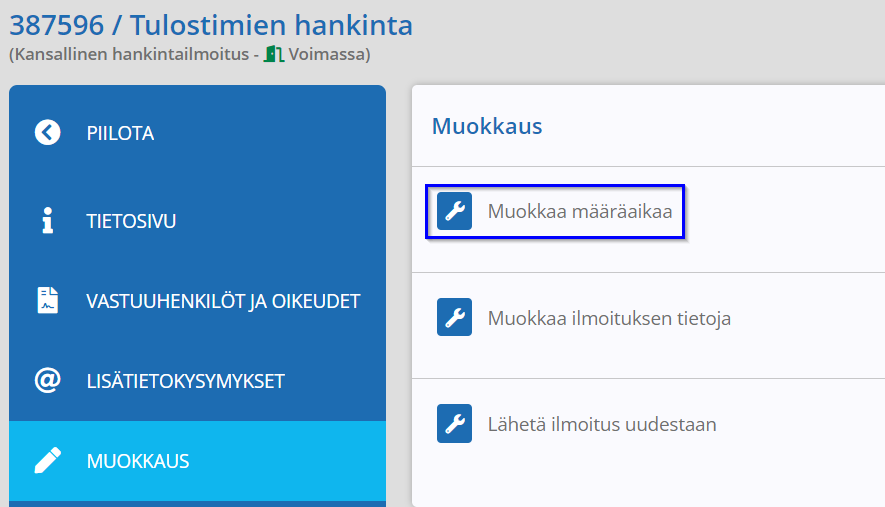The width and height of the screenshot is (885, 507).
Task: Click the green door Voimassa status icon
Action: 274,54
